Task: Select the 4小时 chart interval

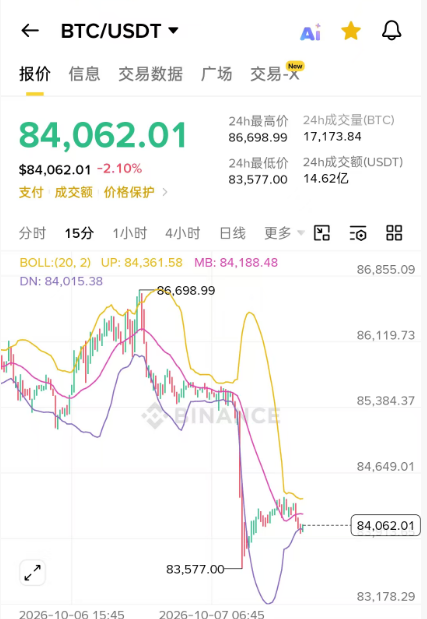Action: tap(182, 233)
